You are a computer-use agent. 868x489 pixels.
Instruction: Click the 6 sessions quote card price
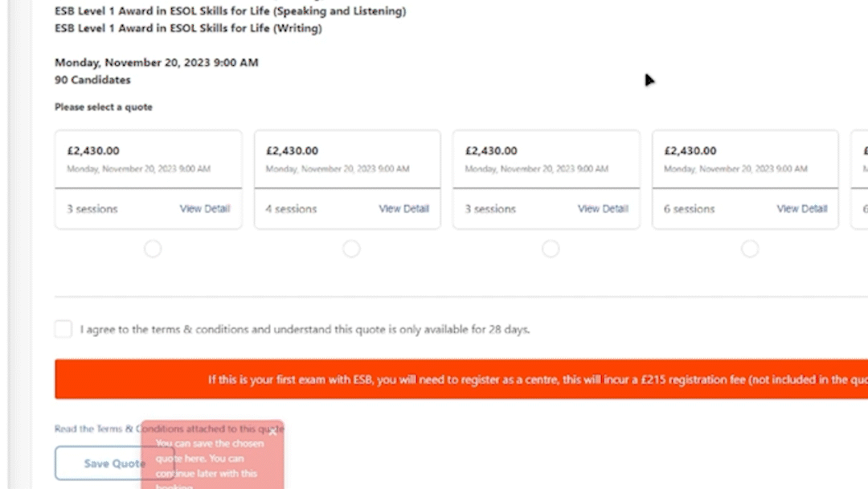690,150
